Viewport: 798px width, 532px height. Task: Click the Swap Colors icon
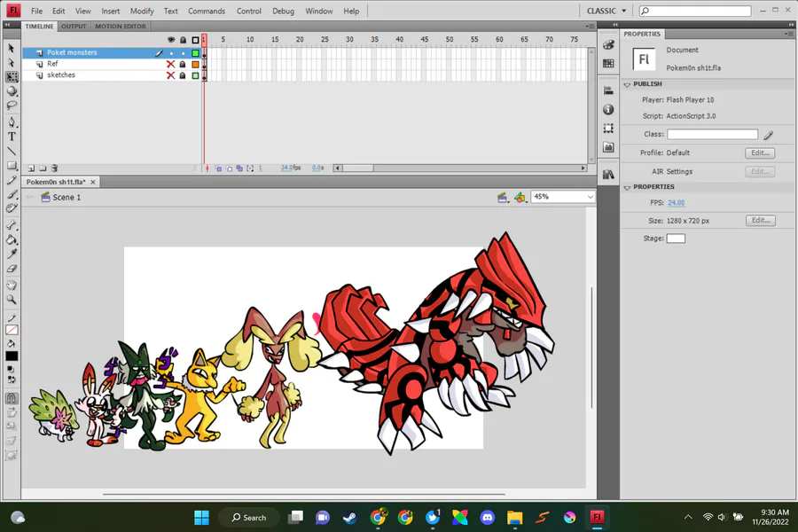pos(12,379)
